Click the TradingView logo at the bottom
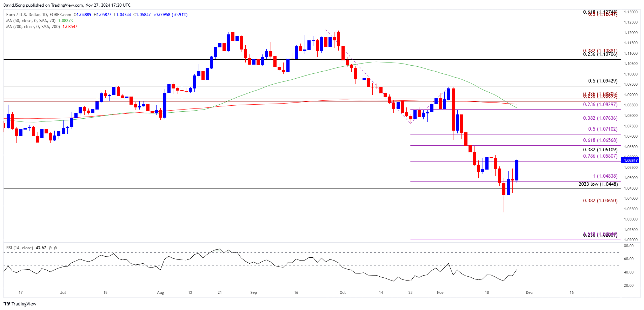 (x=20, y=304)
